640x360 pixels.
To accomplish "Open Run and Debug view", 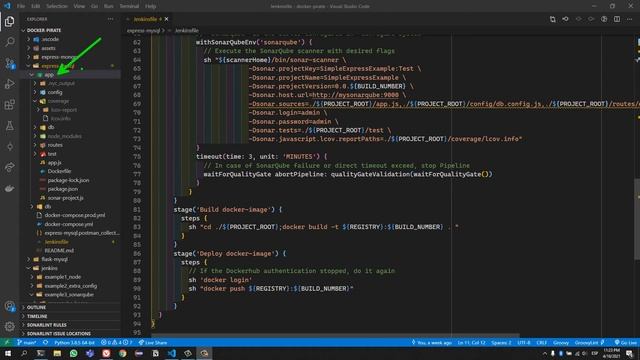I will point(9,84).
